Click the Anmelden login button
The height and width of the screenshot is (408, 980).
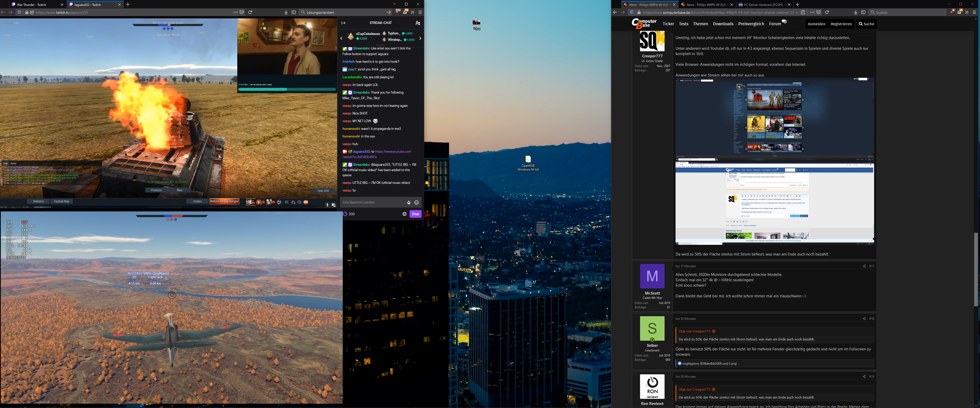coord(816,24)
